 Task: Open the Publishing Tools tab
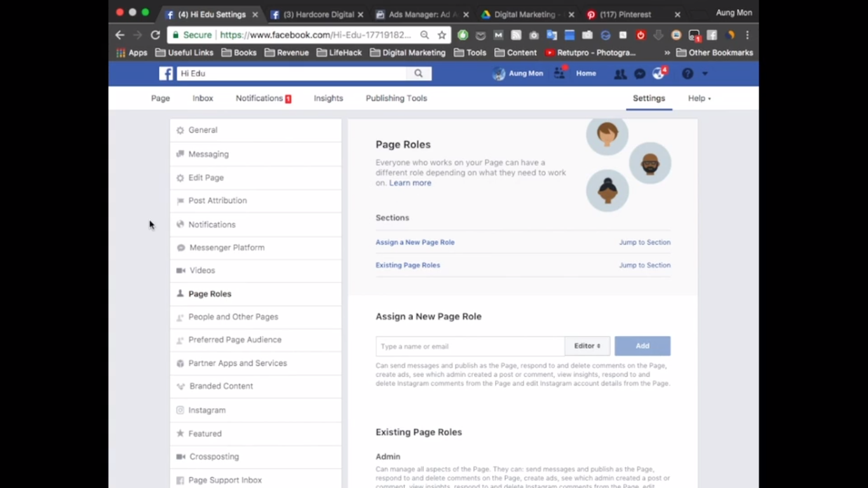397,98
